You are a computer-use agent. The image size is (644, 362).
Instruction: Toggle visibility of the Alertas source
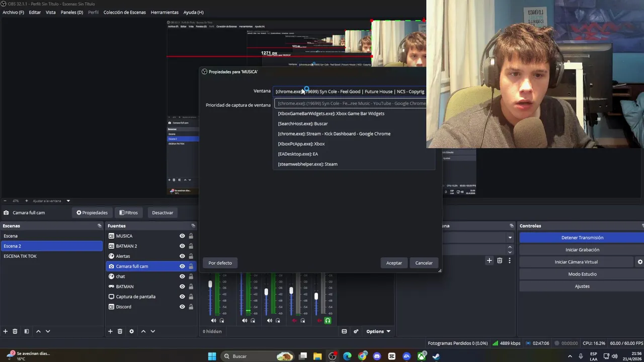(x=182, y=256)
